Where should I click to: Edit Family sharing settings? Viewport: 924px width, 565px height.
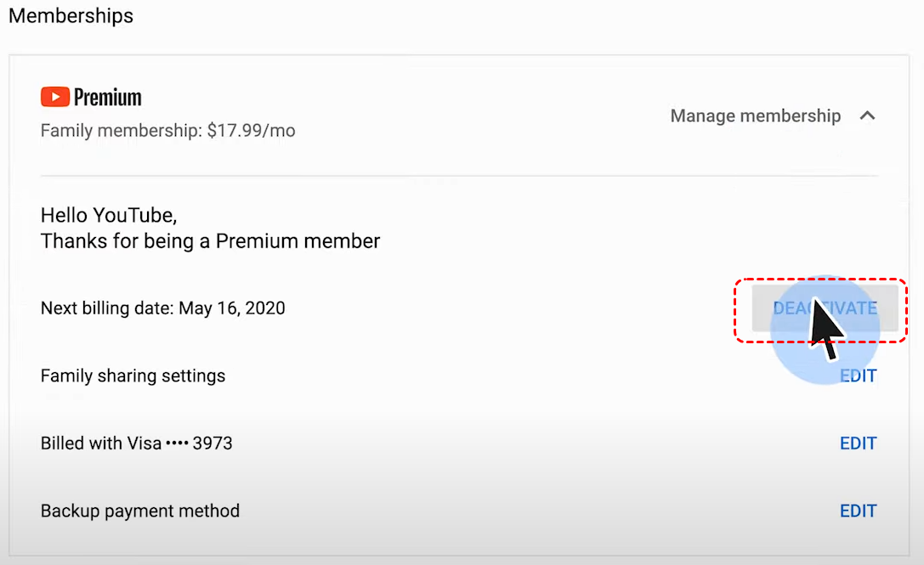tap(858, 376)
